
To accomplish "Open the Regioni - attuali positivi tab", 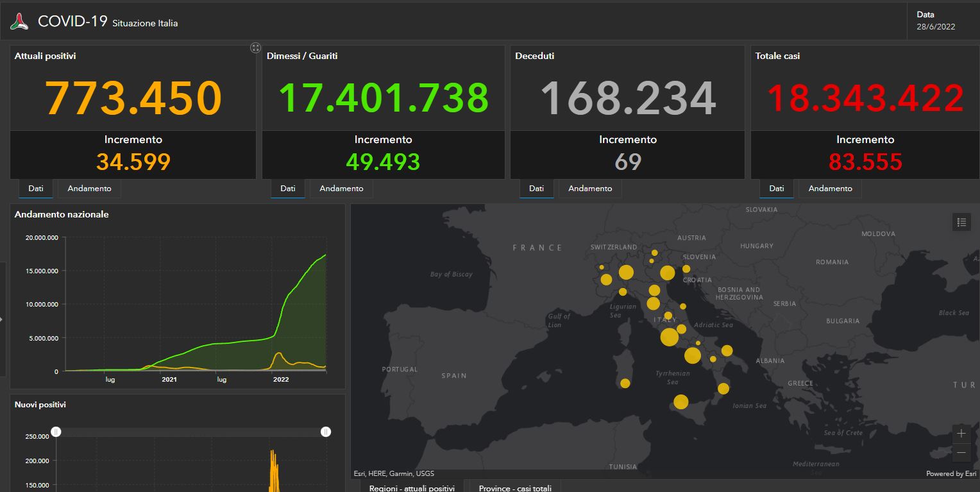I will (x=412, y=486).
